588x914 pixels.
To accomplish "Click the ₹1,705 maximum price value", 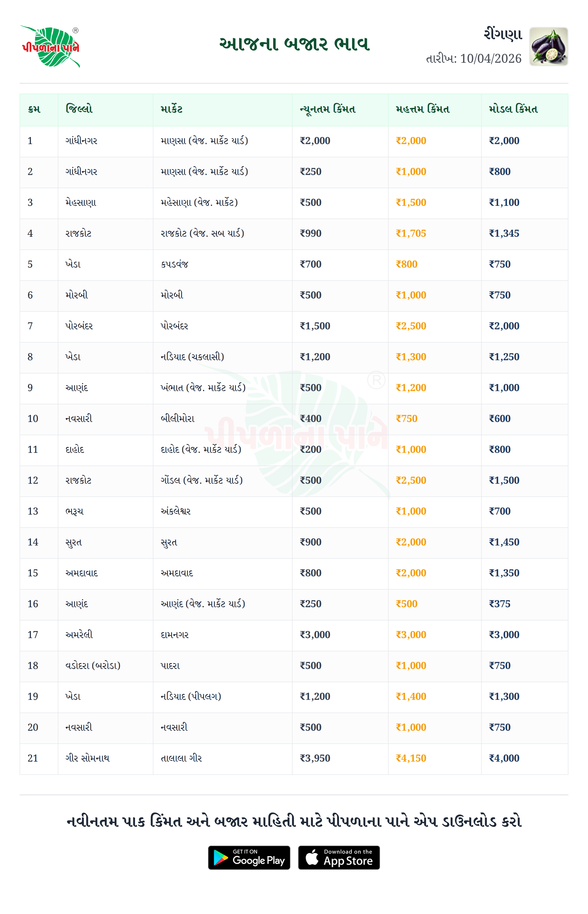I will (x=411, y=233).
